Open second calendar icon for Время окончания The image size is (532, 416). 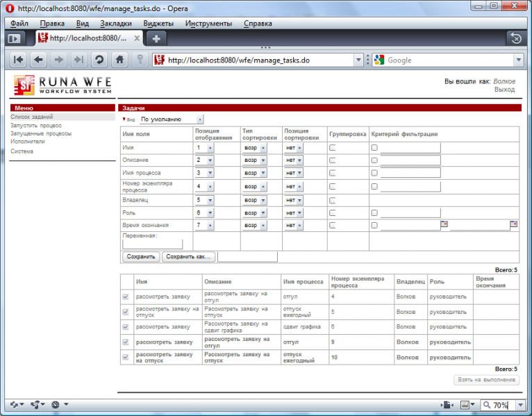click(514, 224)
